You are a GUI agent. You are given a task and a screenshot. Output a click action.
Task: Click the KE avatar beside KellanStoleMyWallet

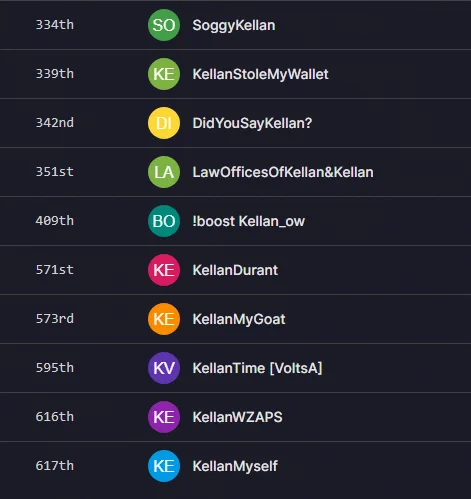coord(164,74)
